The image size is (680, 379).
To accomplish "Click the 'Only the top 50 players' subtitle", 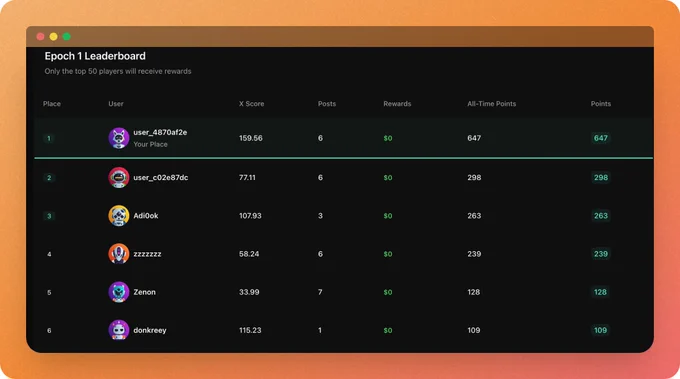I will (118, 71).
